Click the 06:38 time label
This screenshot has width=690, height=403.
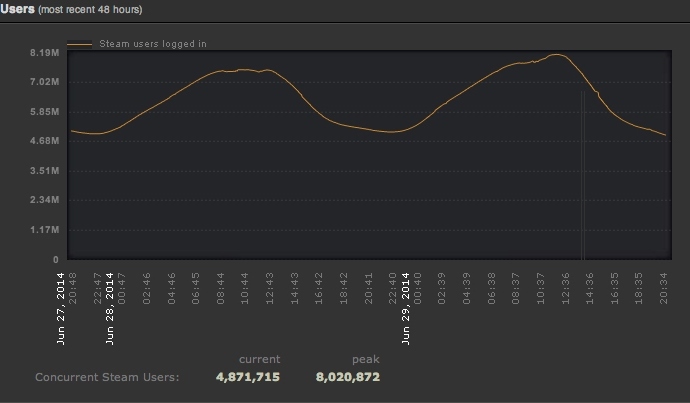pyautogui.click(x=492, y=288)
